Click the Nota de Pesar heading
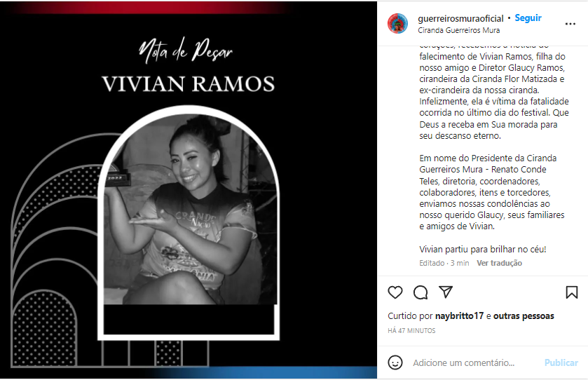Viewport: 588px width, 380px height. [x=186, y=50]
